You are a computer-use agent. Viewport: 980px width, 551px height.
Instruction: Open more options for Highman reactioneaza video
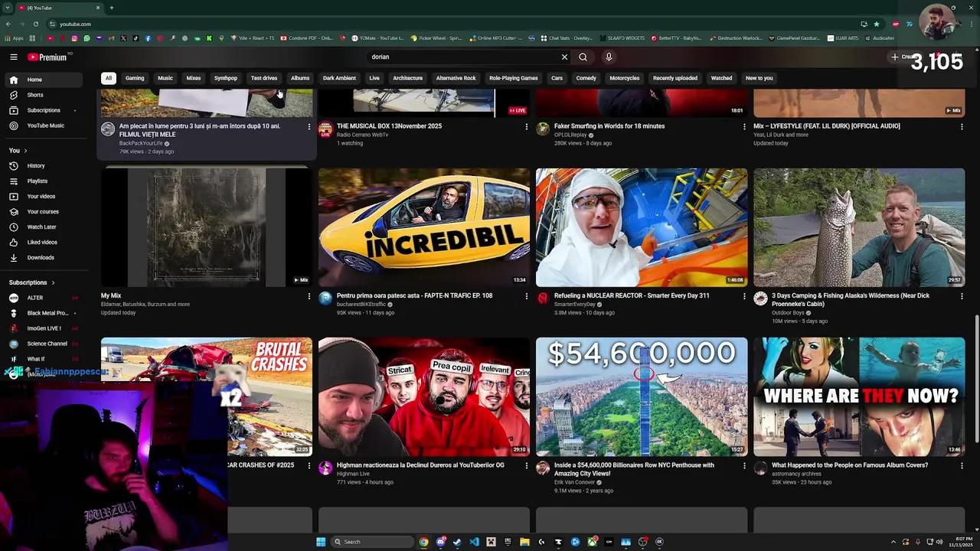527,465
